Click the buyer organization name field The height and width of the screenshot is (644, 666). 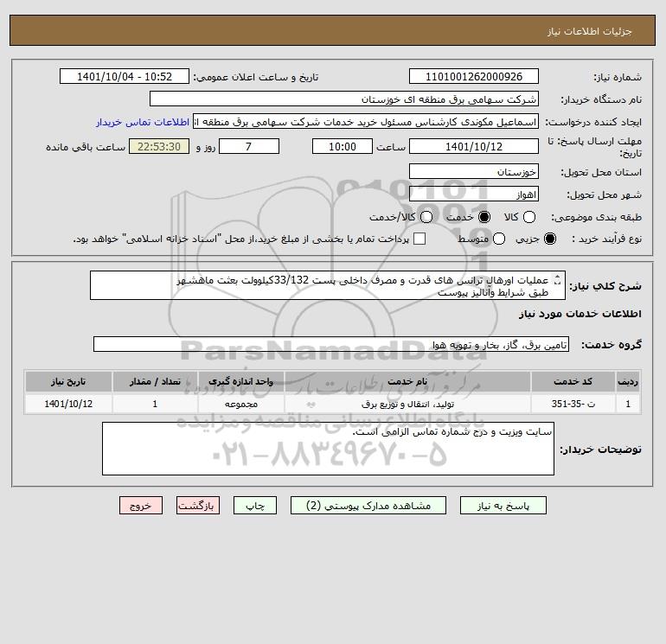pyautogui.click(x=344, y=99)
